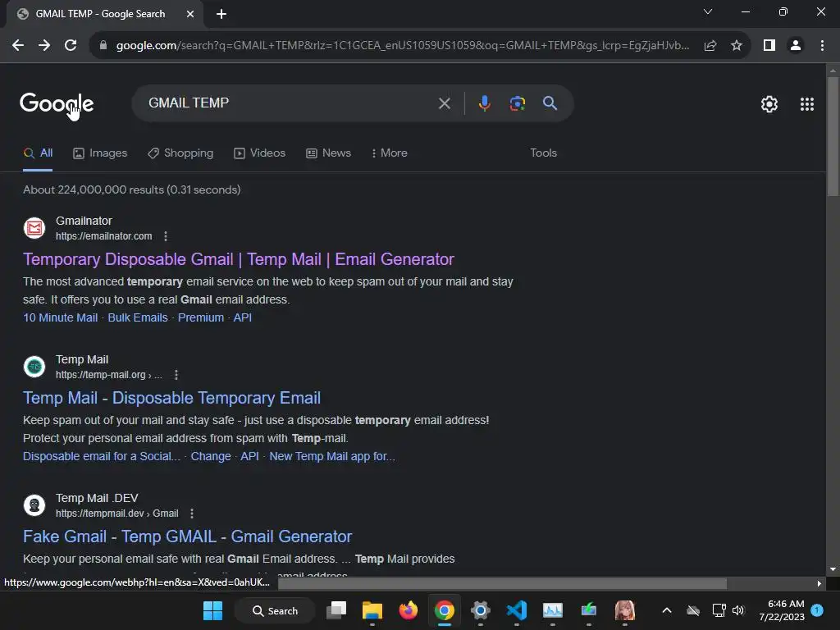Switch to News tab

pos(328,153)
